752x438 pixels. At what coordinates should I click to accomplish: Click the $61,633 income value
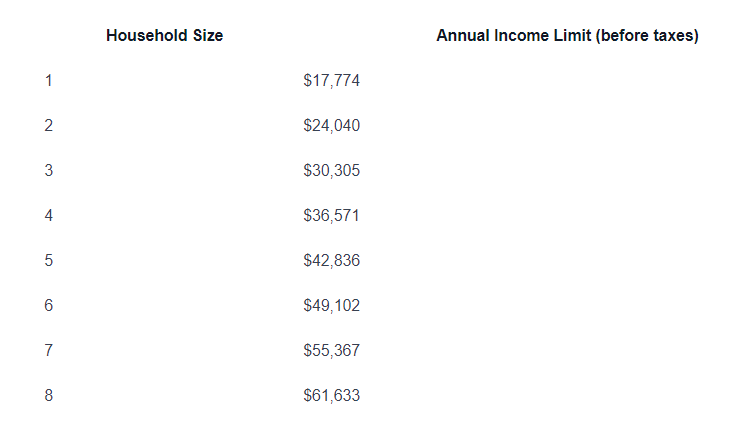pos(331,395)
